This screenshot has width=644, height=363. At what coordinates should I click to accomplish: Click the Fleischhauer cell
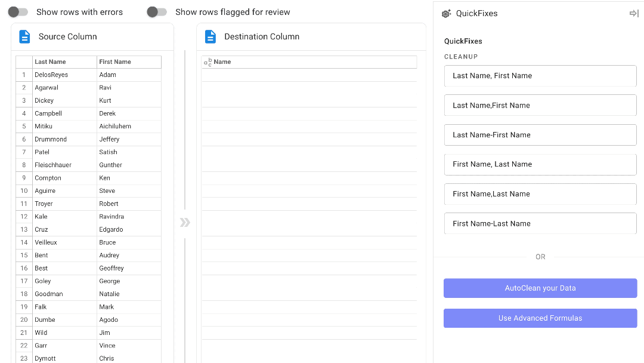[x=64, y=165]
